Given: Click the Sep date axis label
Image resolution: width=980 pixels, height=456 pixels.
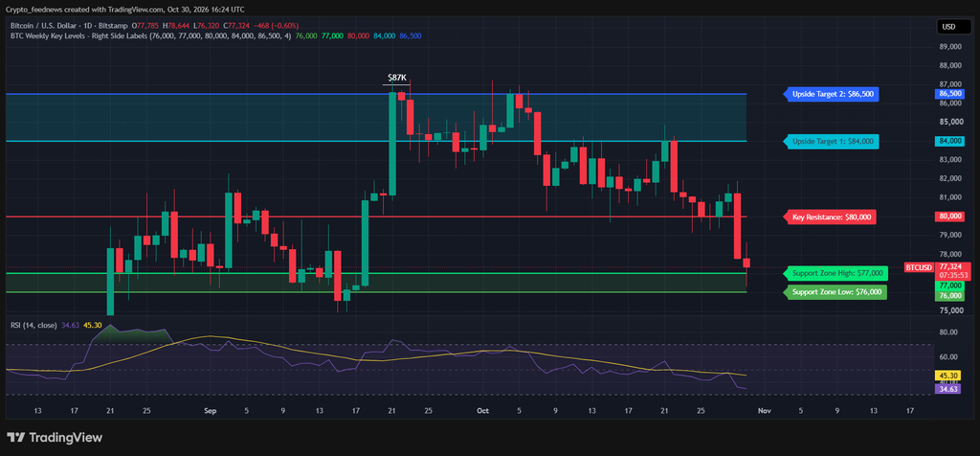Looking at the screenshot, I should tap(211, 411).
